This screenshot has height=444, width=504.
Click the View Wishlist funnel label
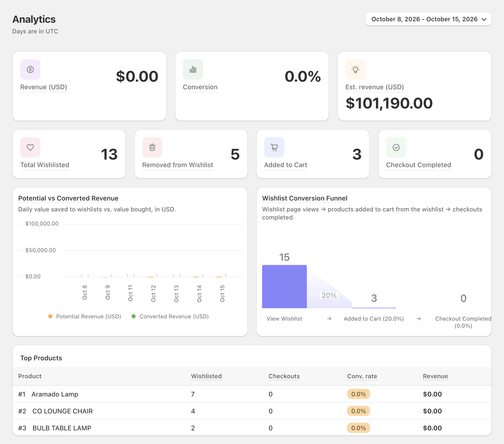284,319
